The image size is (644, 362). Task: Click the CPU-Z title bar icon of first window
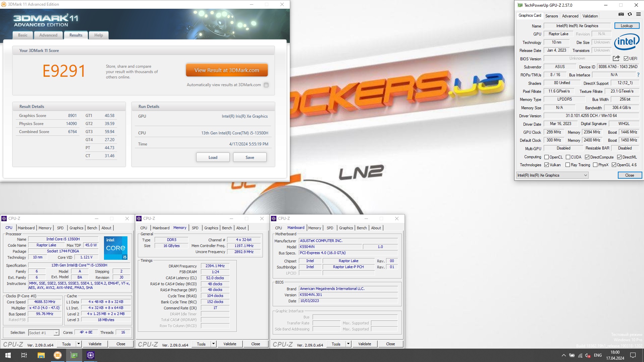pyautogui.click(x=4, y=219)
